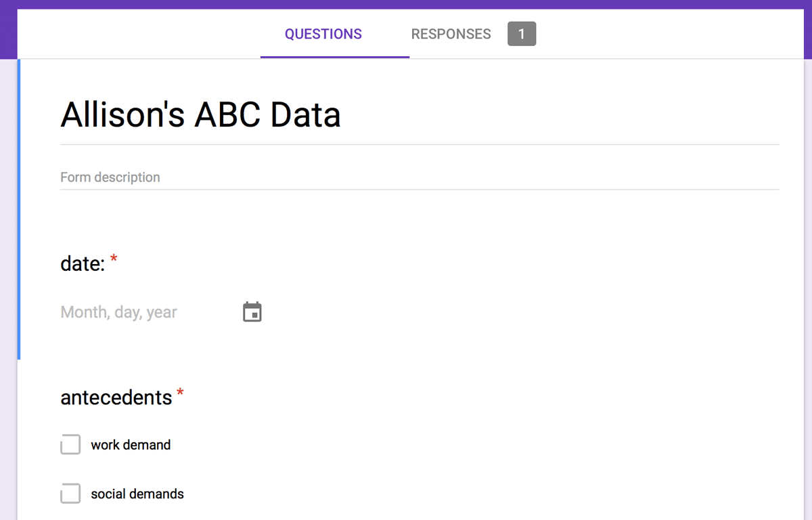Image resolution: width=812 pixels, height=520 pixels.
Task: Check the social demands checkbox
Action: pyautogui.click(x=70, y=494)
